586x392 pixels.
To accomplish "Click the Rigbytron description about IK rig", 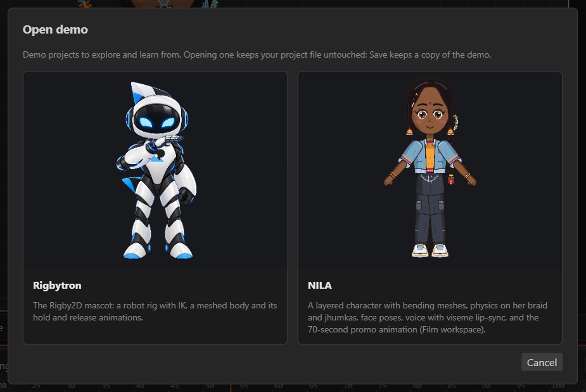I will 155,312.
